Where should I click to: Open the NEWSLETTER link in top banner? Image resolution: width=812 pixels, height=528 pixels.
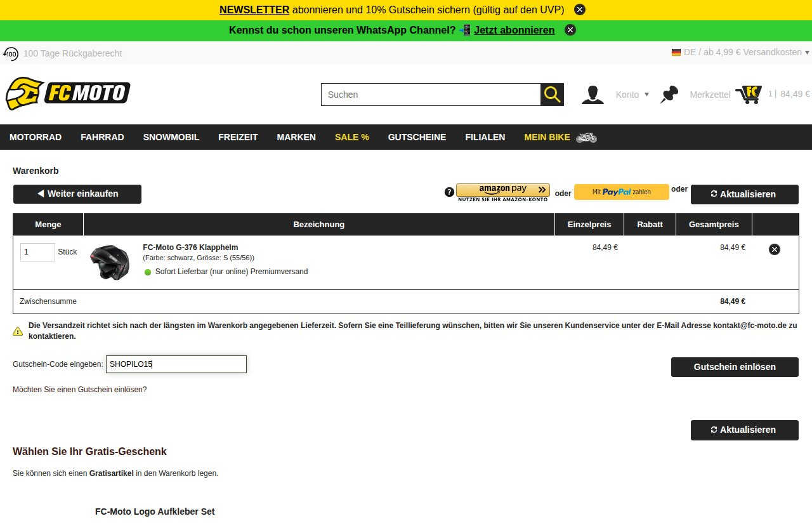pos(254,10)
